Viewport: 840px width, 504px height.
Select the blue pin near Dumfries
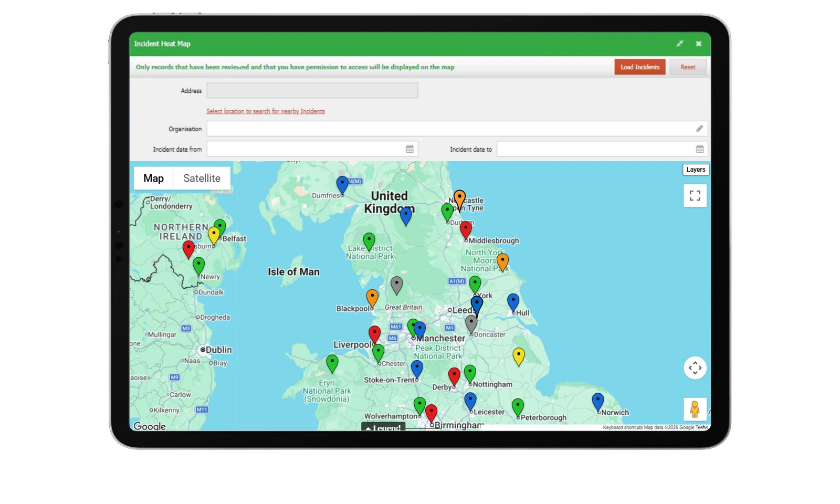342,186
